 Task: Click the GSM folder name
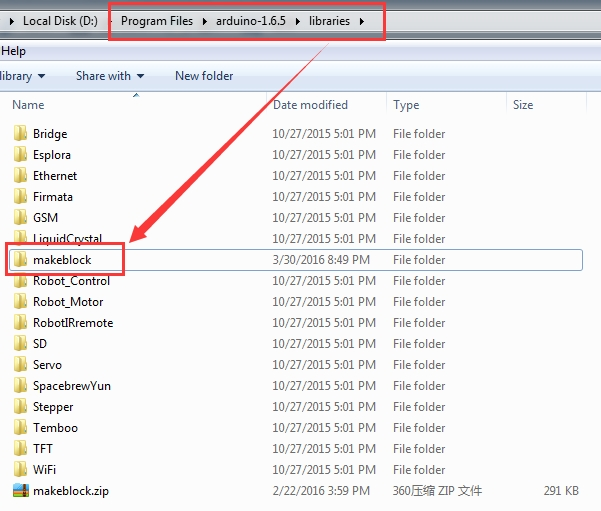(45, 218)
